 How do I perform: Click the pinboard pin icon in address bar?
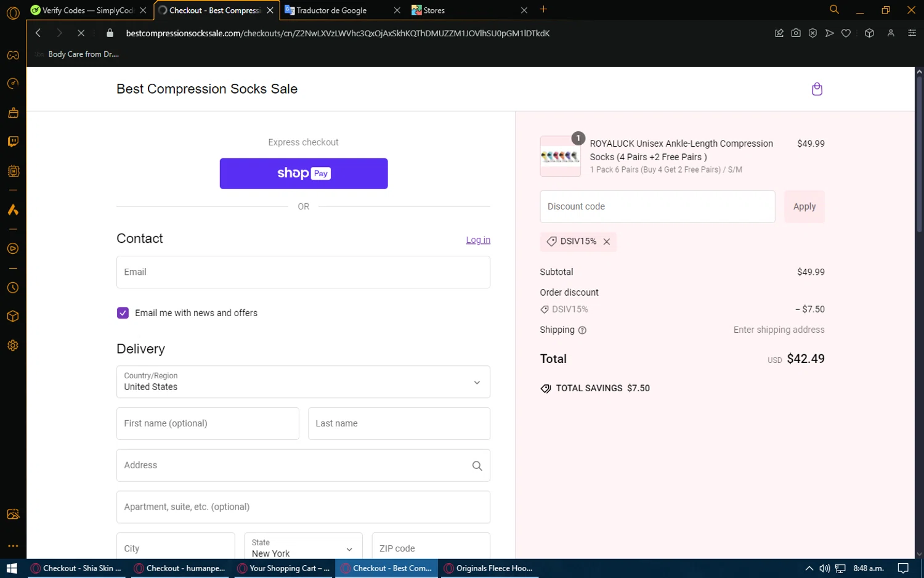tap(779, 33)
